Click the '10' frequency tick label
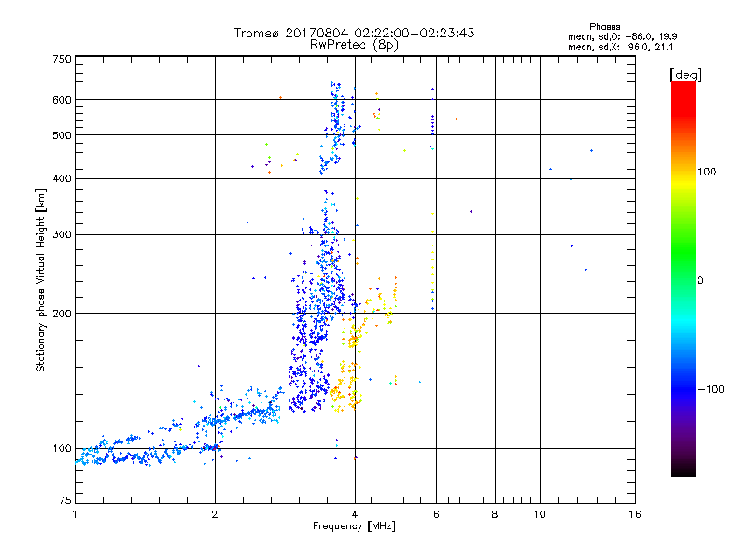This screenshot has height=560, width=747. click(x=540, y=514)
